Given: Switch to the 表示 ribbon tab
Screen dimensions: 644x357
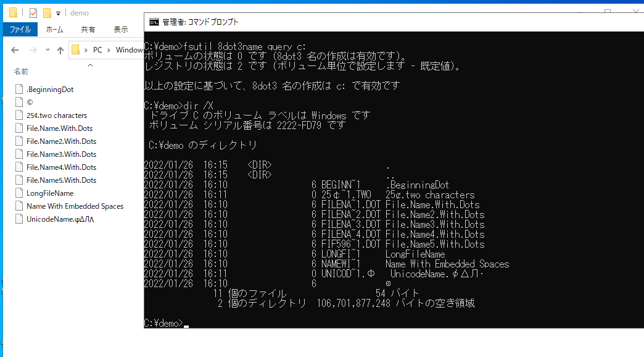Looking at the screenshot, I should [121, 28].
